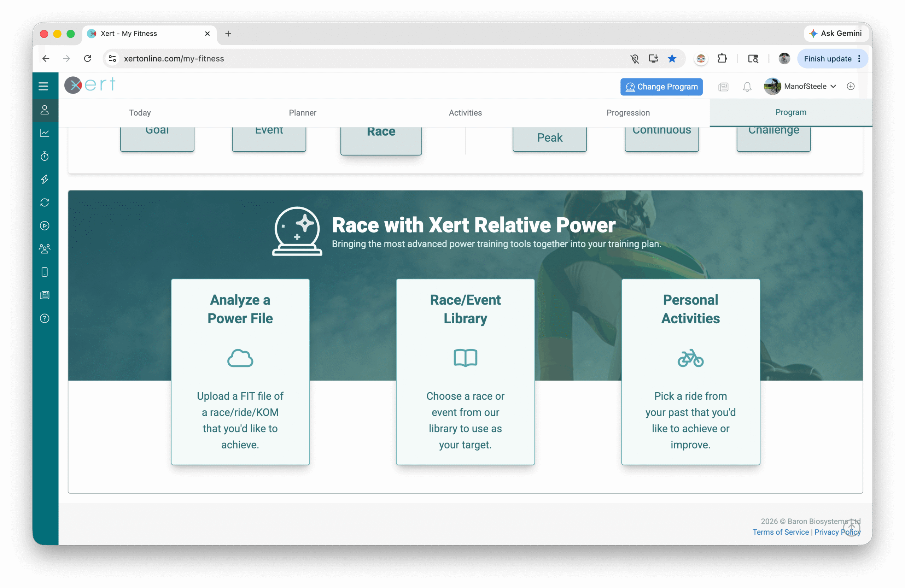
Task: Click Ask Gemini button
Action: 835,34
